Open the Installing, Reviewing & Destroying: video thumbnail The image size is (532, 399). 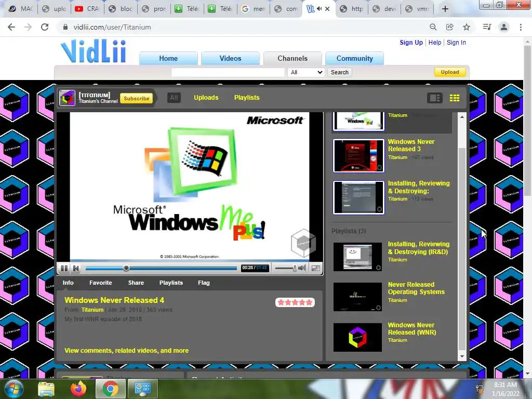click(358, 197)
